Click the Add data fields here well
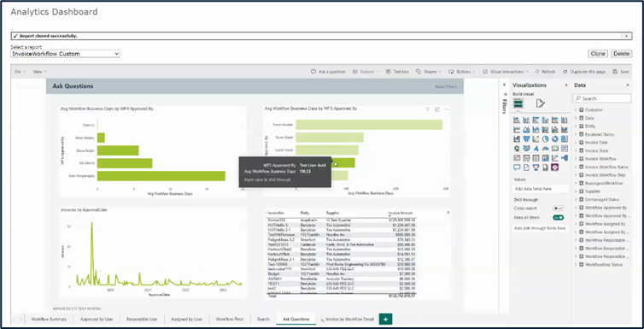The height and width of the screenshot is (329, 644). (541, 189)
